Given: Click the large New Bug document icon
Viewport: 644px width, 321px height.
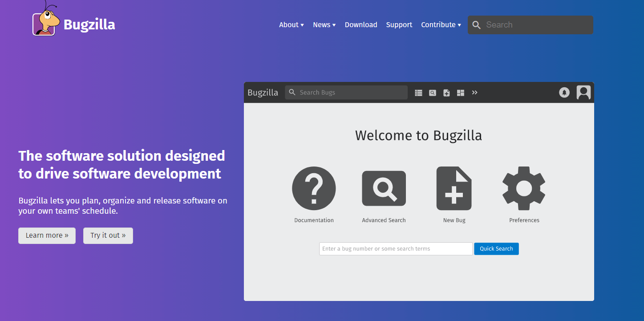Looking at the screenshot, I should click(x=454, y=188).
